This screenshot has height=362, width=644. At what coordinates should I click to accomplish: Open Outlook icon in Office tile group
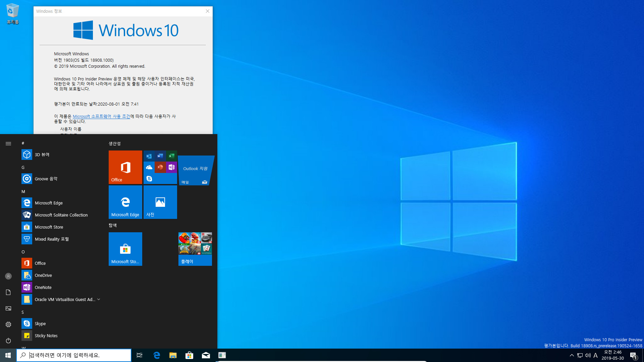point(149,156)
